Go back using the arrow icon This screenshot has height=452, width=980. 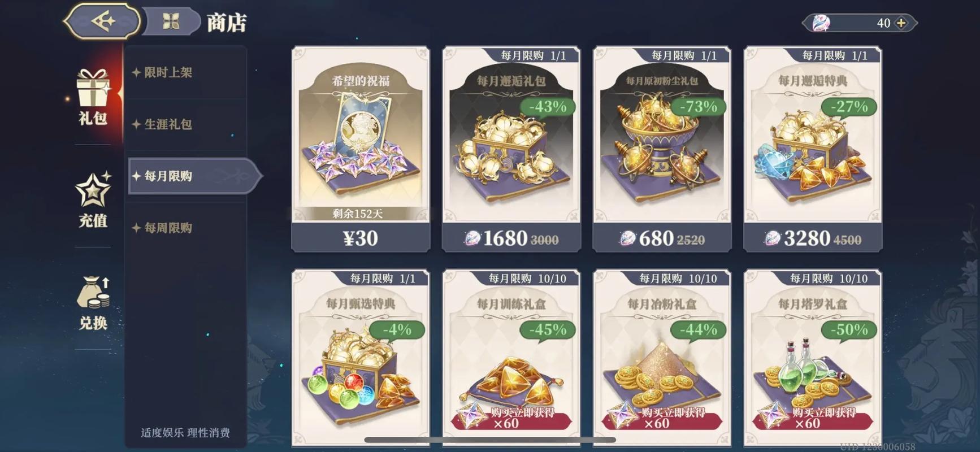[103, 21]
